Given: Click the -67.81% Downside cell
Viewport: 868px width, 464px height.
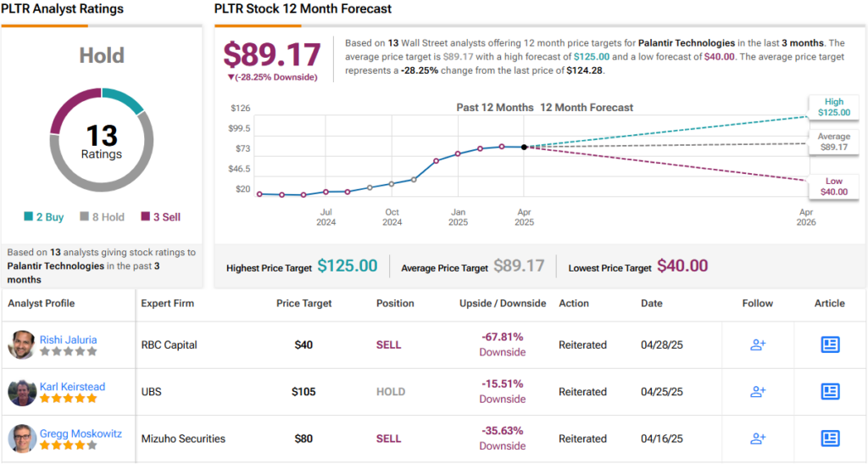Looking at the screenshot, I should click(503, 344).
